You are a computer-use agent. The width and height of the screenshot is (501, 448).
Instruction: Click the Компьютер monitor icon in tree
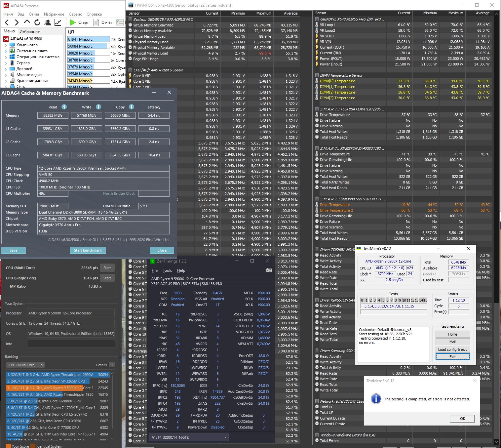click(x=12, y=45)
